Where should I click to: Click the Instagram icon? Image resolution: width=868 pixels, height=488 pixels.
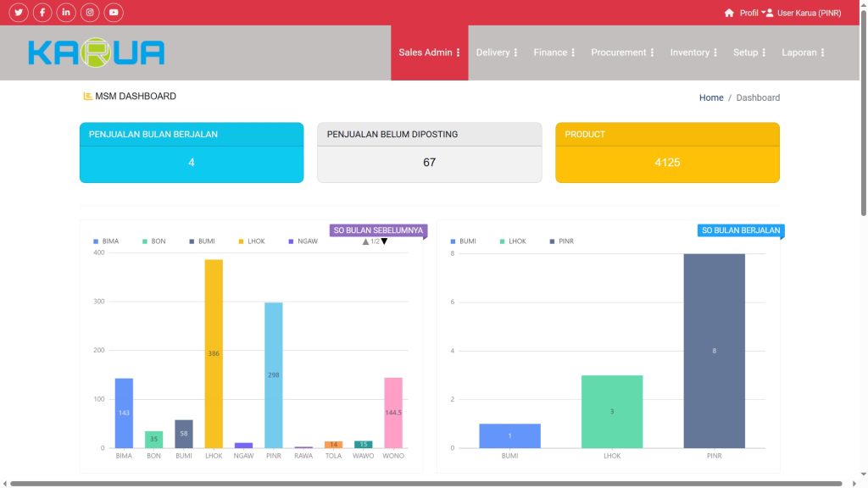coord(90,13)
